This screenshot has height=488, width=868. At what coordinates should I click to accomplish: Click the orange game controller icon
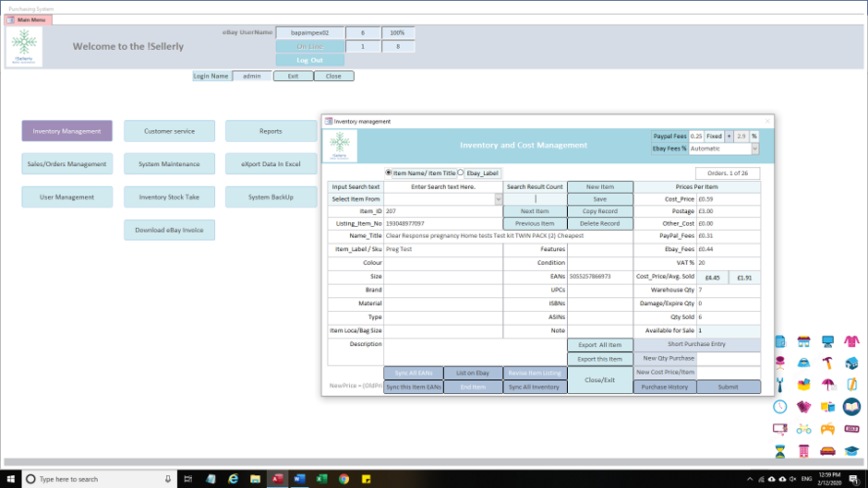point(827,429)
